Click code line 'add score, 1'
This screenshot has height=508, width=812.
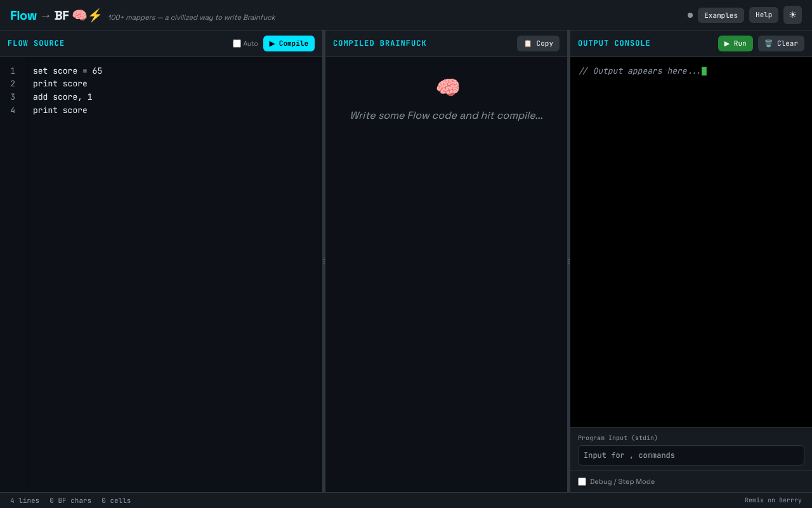[x=63, y=97]
